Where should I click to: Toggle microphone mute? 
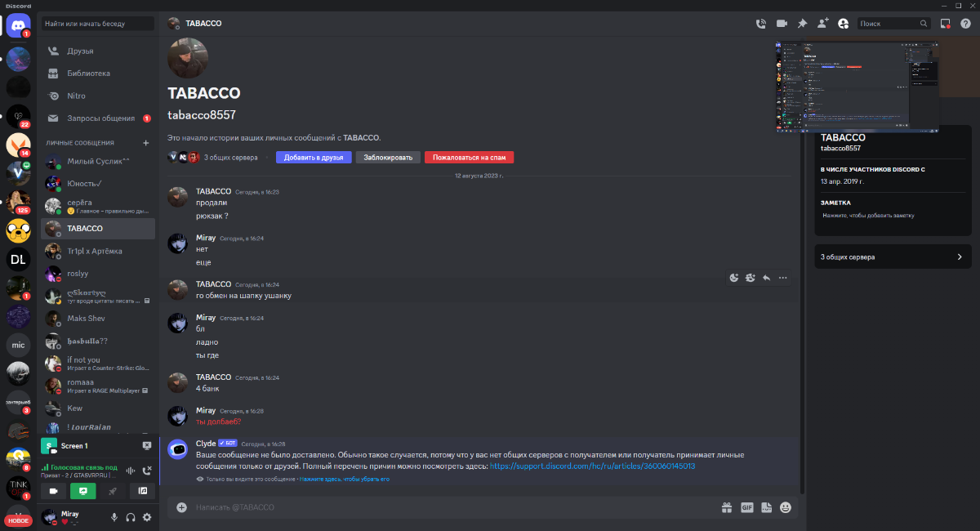coord(114,517)
